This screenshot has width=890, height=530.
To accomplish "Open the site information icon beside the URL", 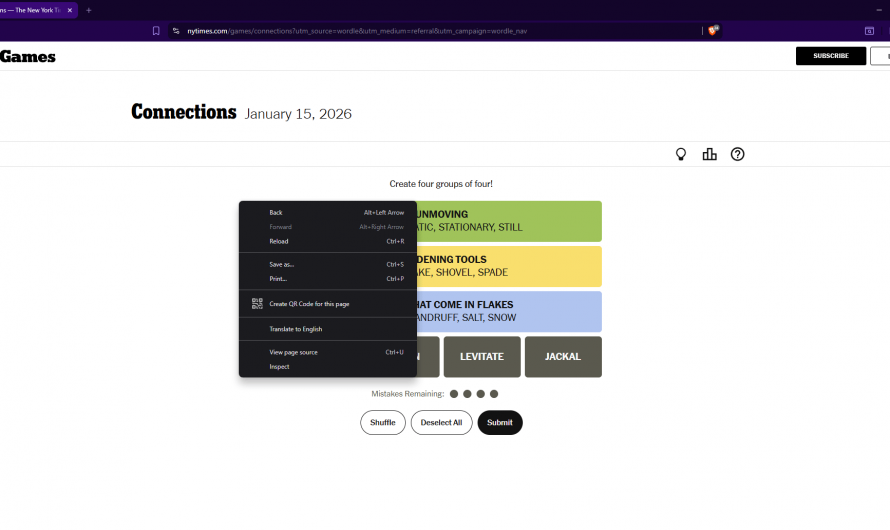I will (176, 31).
